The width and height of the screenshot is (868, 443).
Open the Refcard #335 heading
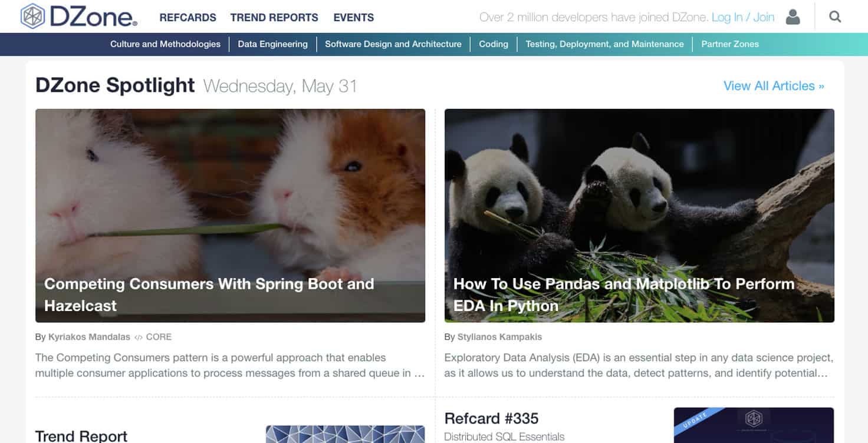pyautogui.click(x=491, y=419)
